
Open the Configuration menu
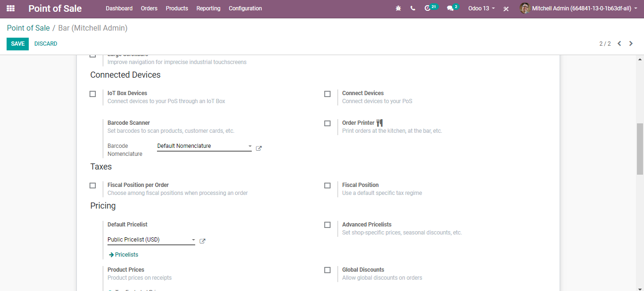coord(245,8)
